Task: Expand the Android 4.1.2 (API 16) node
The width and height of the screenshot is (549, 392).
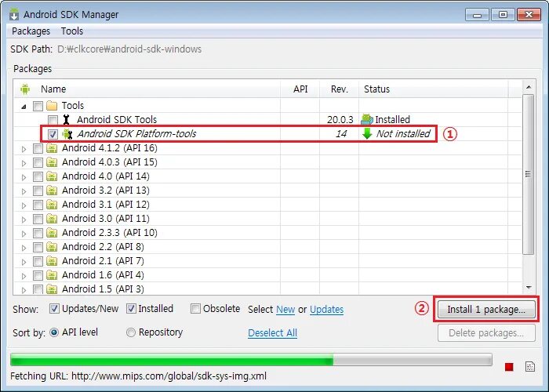Action: pyautogui.click(x=24, y=149)
